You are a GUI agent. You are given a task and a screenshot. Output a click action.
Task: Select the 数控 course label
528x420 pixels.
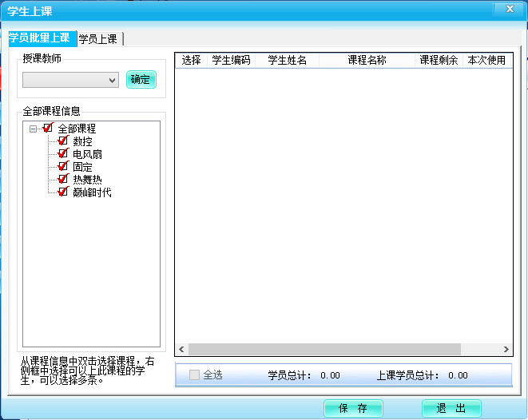(82, 141)
